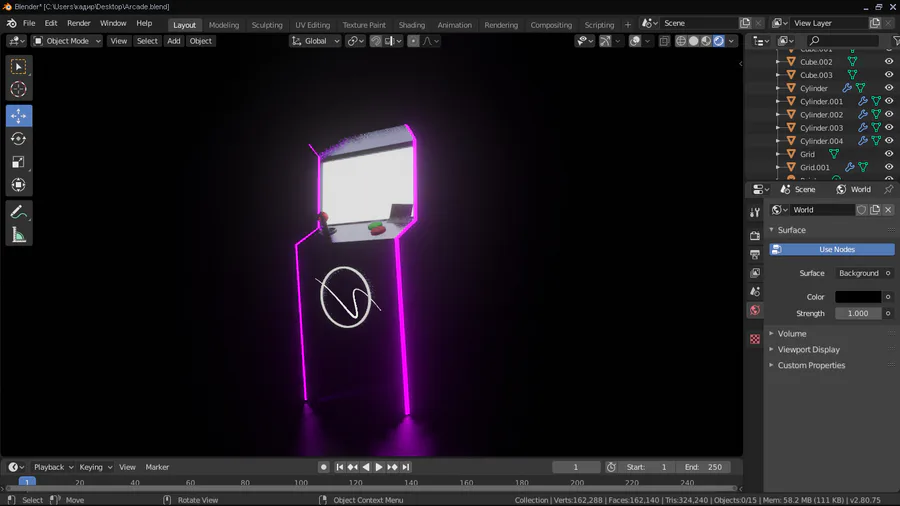
Task: Switch to solid viewport shading
Action: (693, 41)
